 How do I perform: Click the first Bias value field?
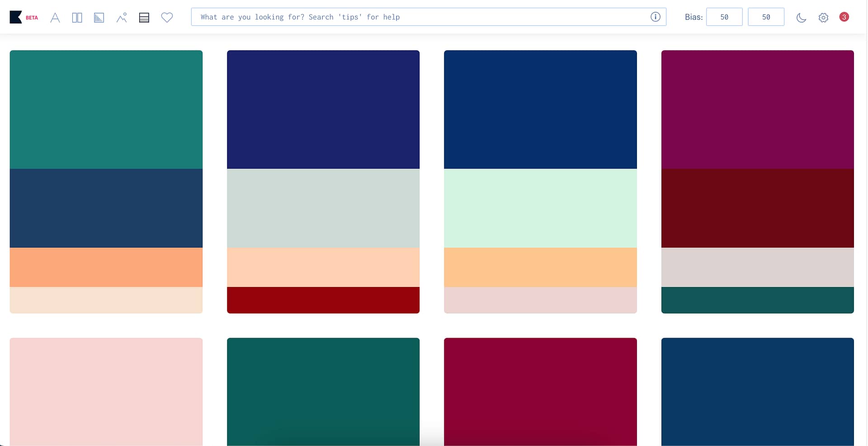(724, 17)
